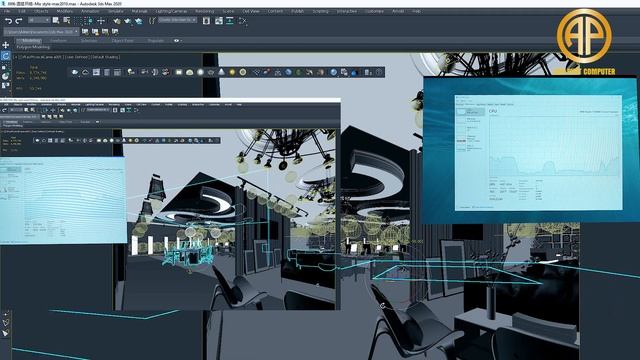
Task: Open the Civil View menu
Action: coord(251,11)
